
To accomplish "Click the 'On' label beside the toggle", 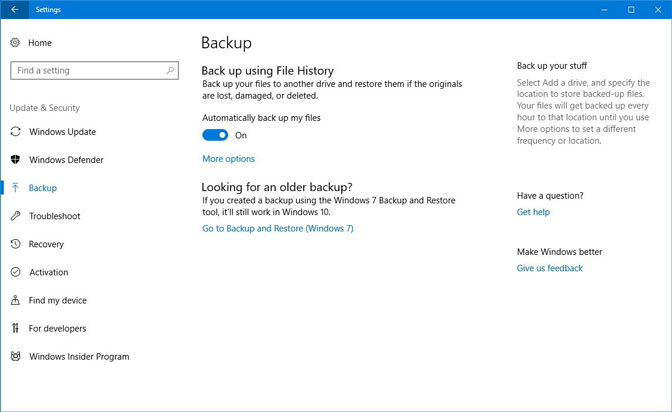I will point(241,135).
